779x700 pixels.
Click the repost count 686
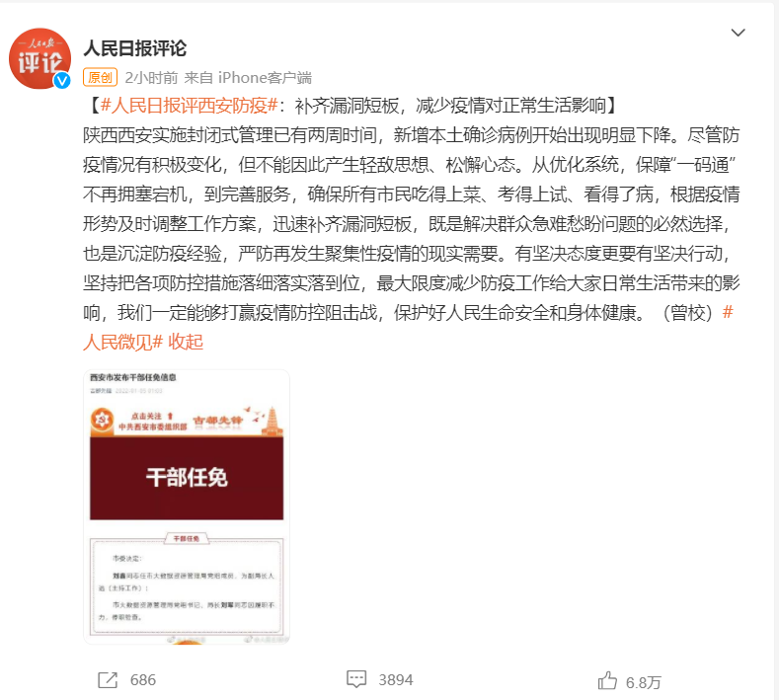[x=143, y=680]
